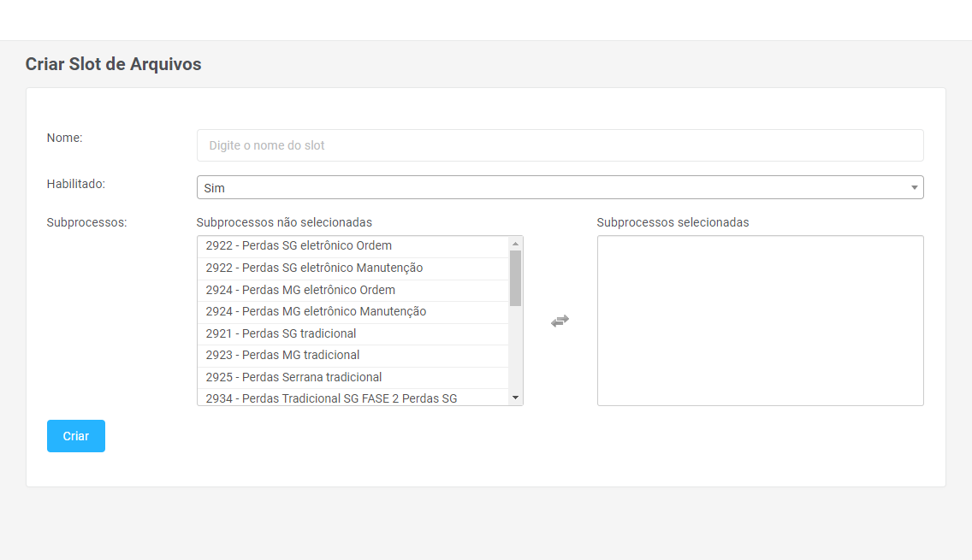Click the Criar Slot de Arquivos heading

click(113, 64)
